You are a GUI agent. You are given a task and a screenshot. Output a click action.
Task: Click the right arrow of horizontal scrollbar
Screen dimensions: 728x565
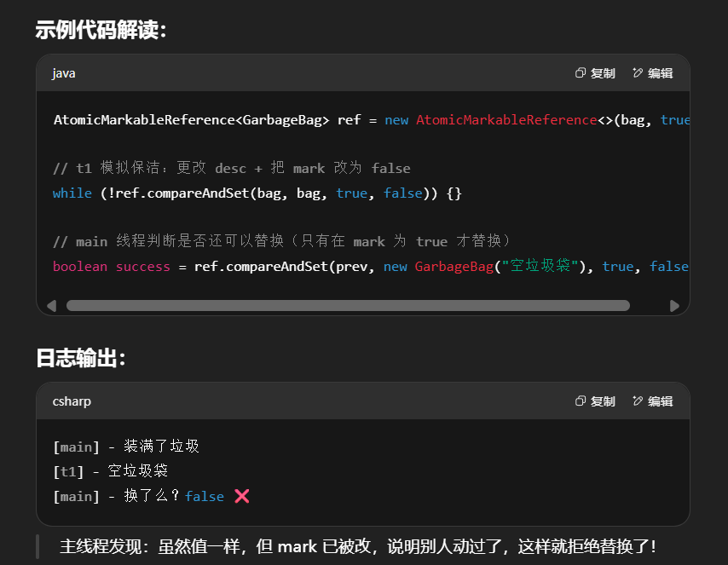674,305
